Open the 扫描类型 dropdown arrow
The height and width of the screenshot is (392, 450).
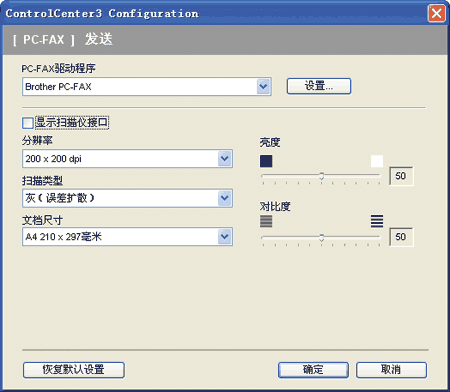click(x=225, y=198)
